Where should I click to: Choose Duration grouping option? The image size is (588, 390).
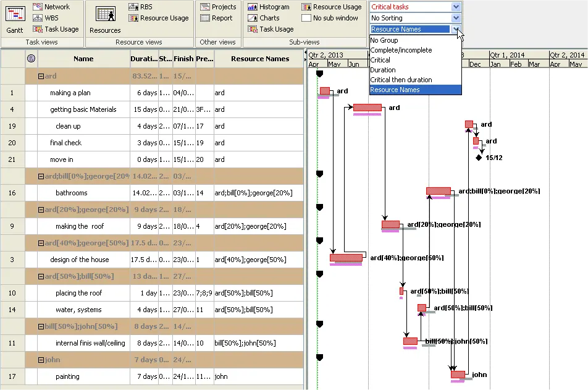(416, 70)
